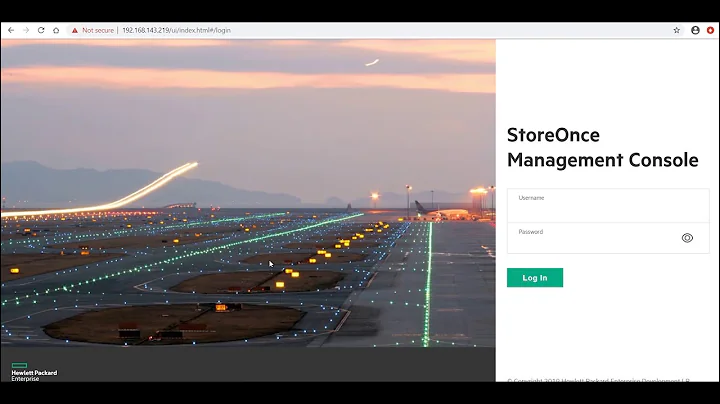Bookmark this page with star icon
The width and height of the screenshot is (720, 404).
[x=676, y=30]
